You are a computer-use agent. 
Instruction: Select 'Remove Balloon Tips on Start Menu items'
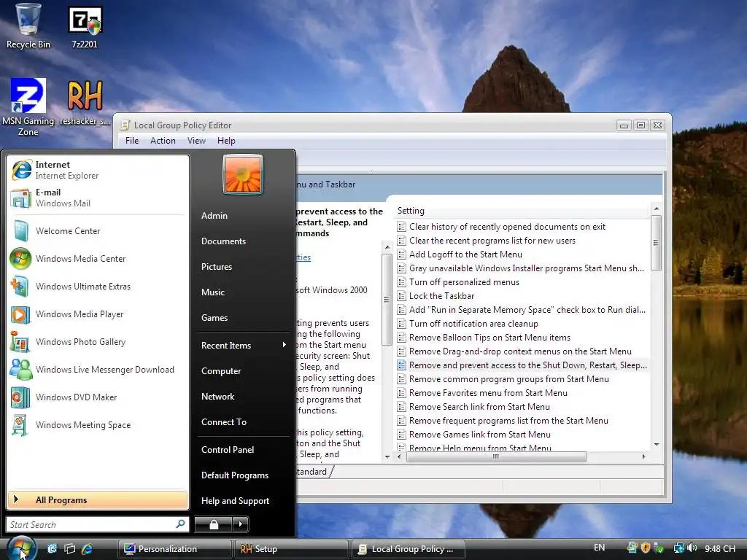(489, 338)
